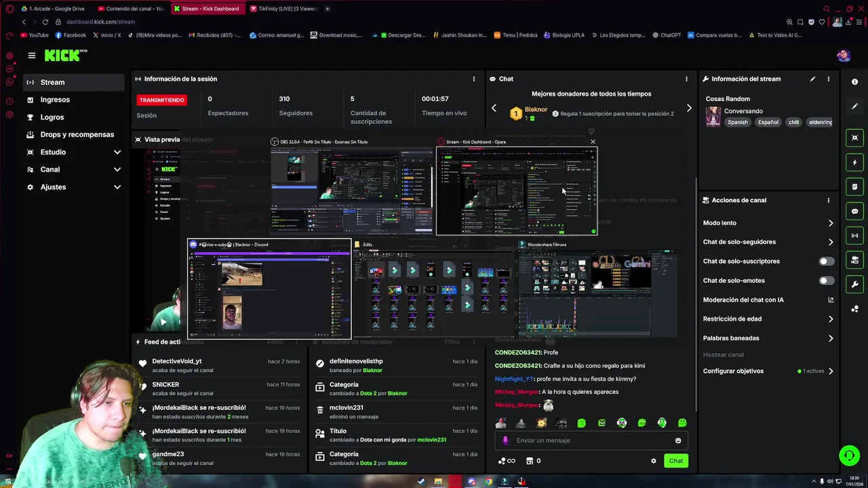Open YouTube bookmark
This screenshot has width=868, height=488.
(35, 35)
